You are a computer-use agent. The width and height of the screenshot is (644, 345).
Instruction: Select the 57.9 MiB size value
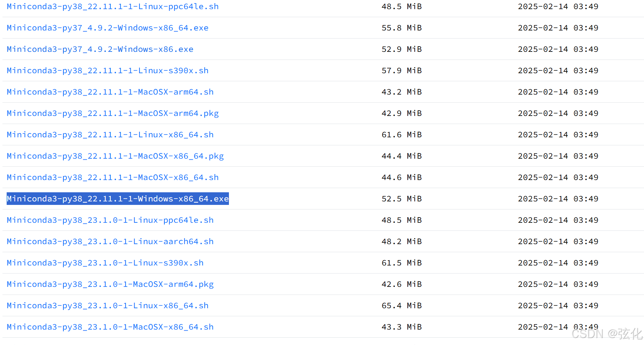(402, 71)
